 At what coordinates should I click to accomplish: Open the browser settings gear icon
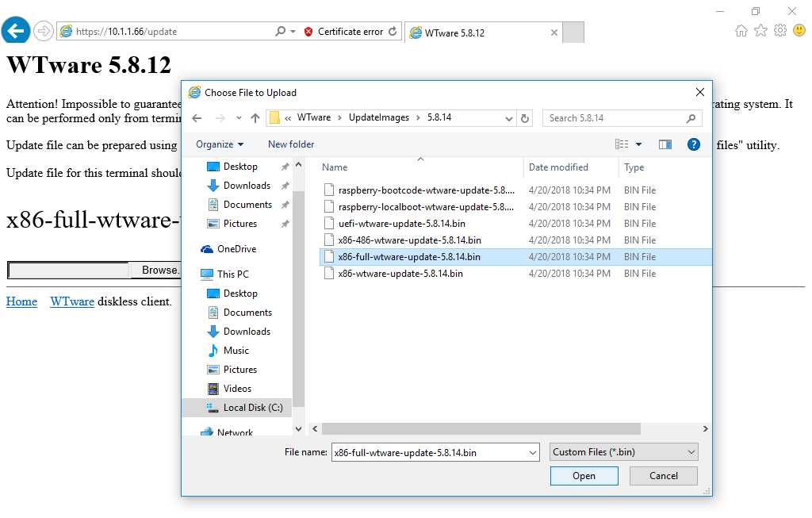(779, 31)
